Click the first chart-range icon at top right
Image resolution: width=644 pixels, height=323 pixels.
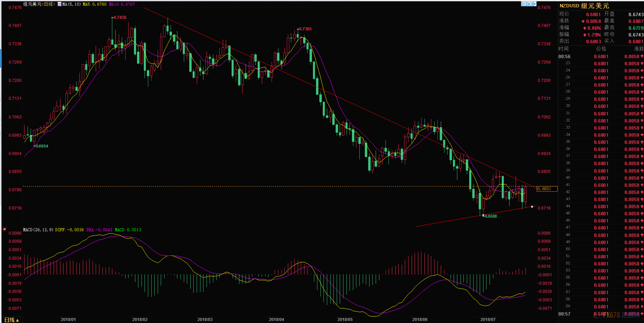click(523, 4)
